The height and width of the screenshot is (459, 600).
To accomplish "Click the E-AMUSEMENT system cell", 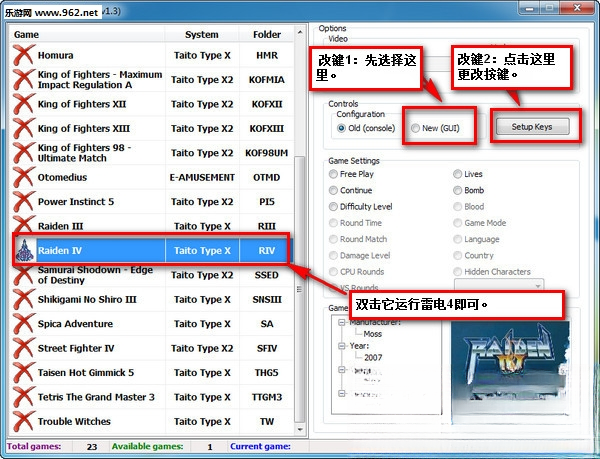I will pyautogui.click(x=202, y=177).
